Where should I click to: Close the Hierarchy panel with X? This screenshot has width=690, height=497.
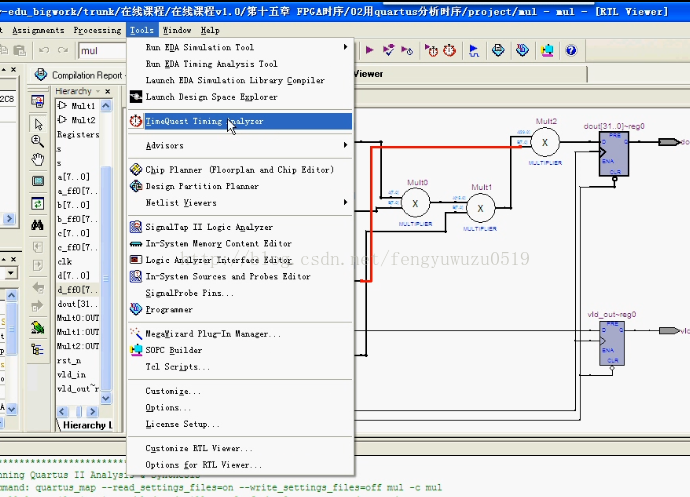108,91
